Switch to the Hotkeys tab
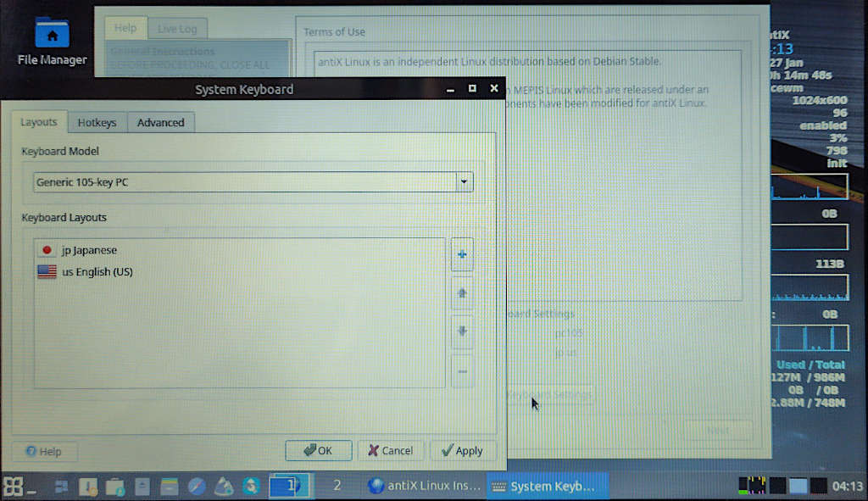The width and height of the screenshot is (868, 501). pos(97,122)
